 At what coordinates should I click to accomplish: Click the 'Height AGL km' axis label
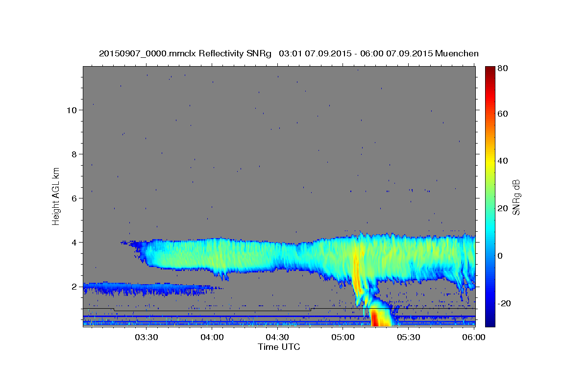click(56, 196)
